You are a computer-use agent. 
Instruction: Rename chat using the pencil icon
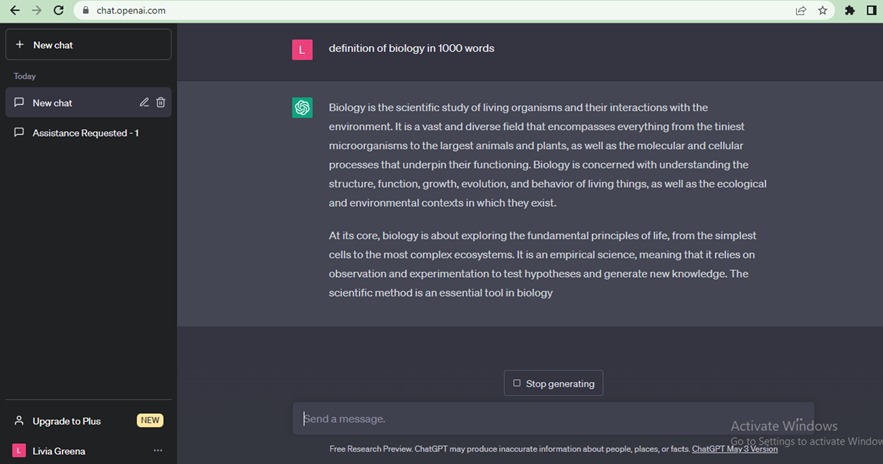(144, 102)
